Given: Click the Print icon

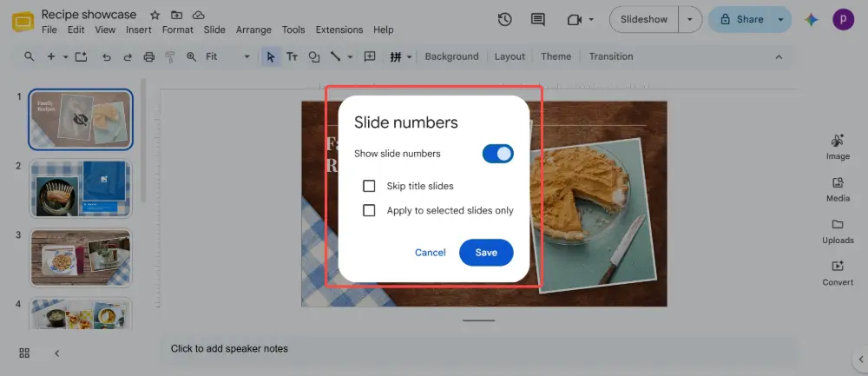Looking at the screenshot, I should coord(149,56).
